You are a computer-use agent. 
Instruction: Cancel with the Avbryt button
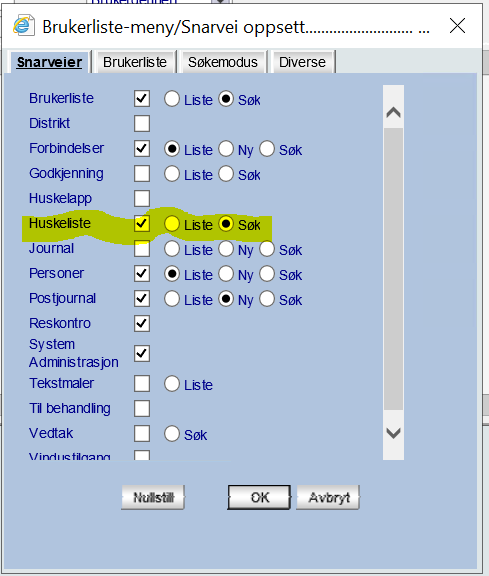[328, 497]
